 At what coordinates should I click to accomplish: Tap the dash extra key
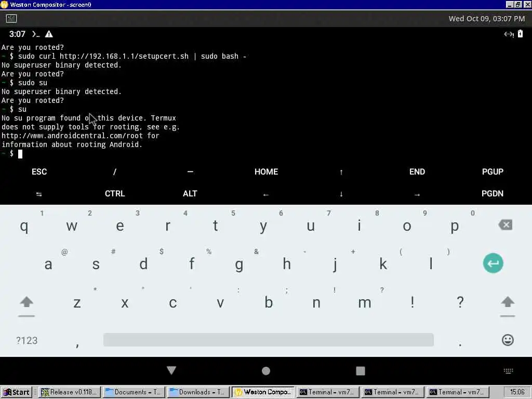pos(190,171)
